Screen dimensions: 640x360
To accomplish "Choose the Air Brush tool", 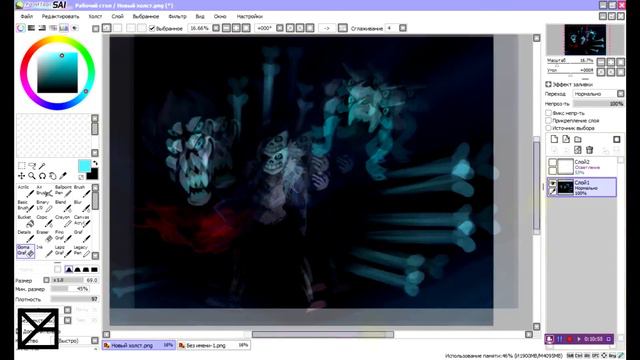I will [x=44, y=191].
